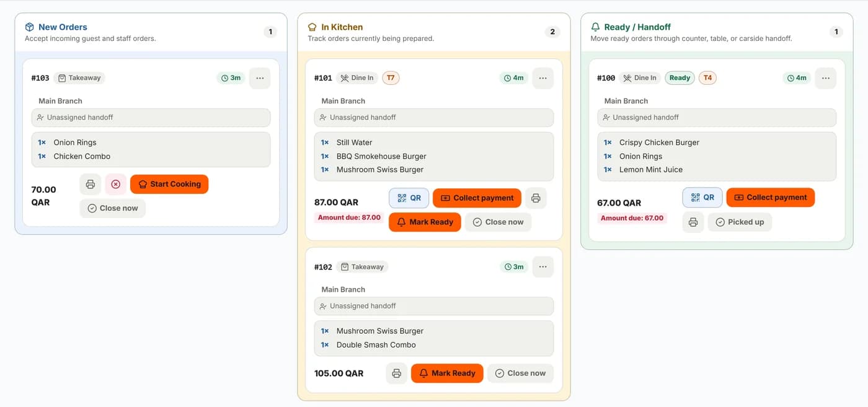Close now order #101
Screen dimensions: 868x407
tap(498, 222)
